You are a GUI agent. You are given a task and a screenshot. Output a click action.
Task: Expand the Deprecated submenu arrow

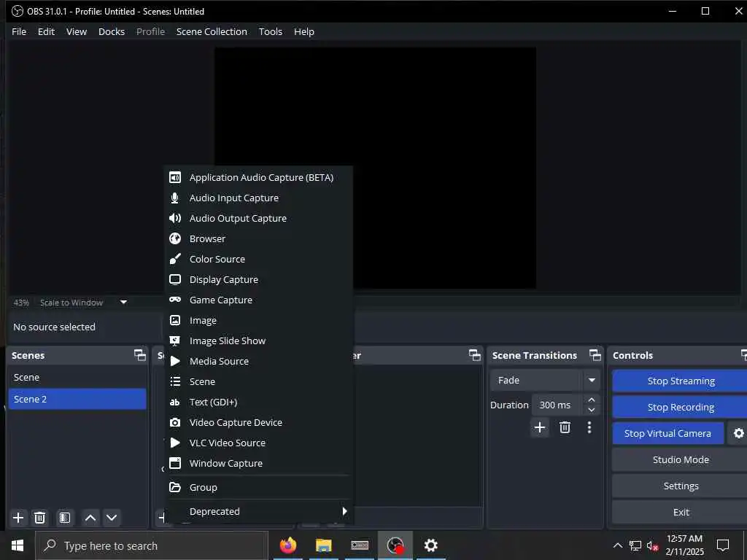[344, 511]
